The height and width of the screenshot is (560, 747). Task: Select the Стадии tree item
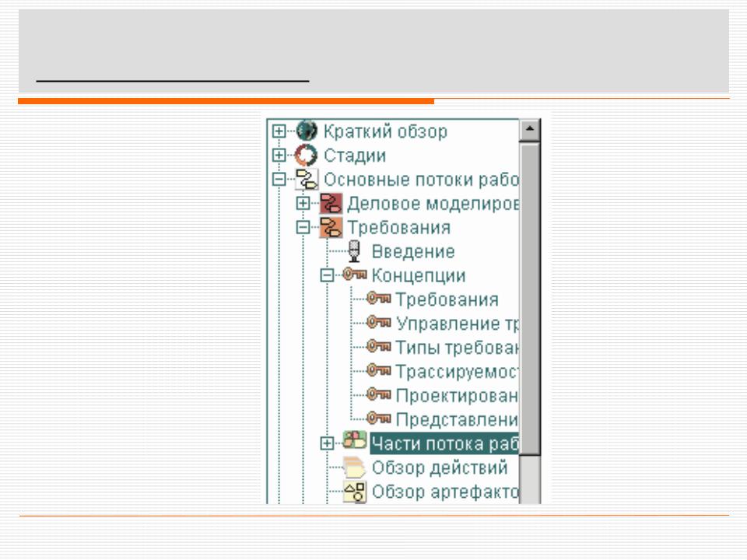[355, 156]
